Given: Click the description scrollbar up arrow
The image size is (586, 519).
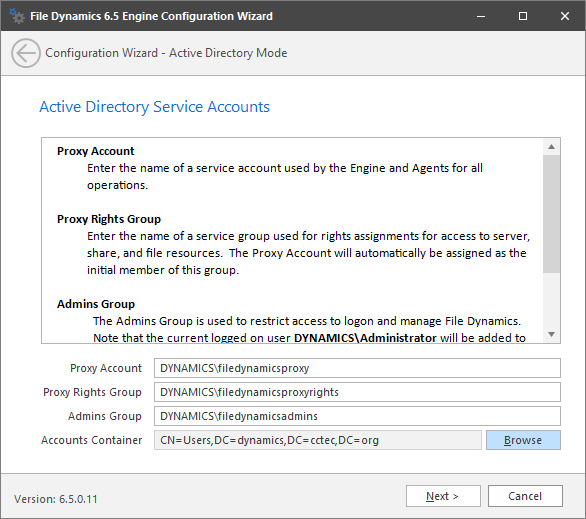Looking at the screenshot, I should click(551, 147).
